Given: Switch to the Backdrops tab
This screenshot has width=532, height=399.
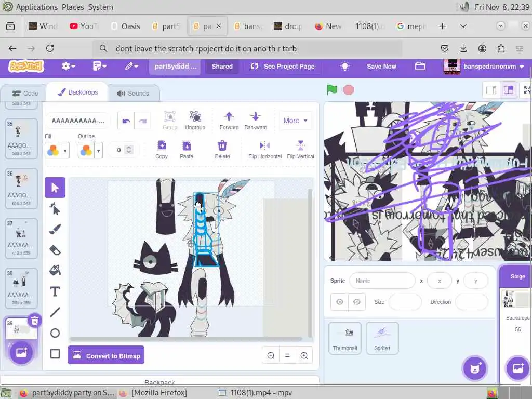Looking at the screenshot, I should point(77,92).
